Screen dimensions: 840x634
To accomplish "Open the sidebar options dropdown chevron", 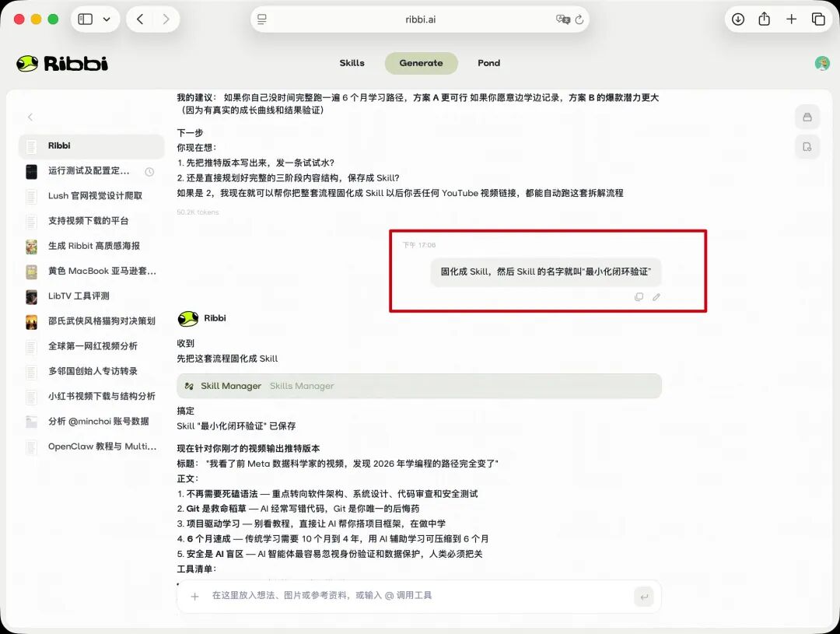I will coord(107,19).
